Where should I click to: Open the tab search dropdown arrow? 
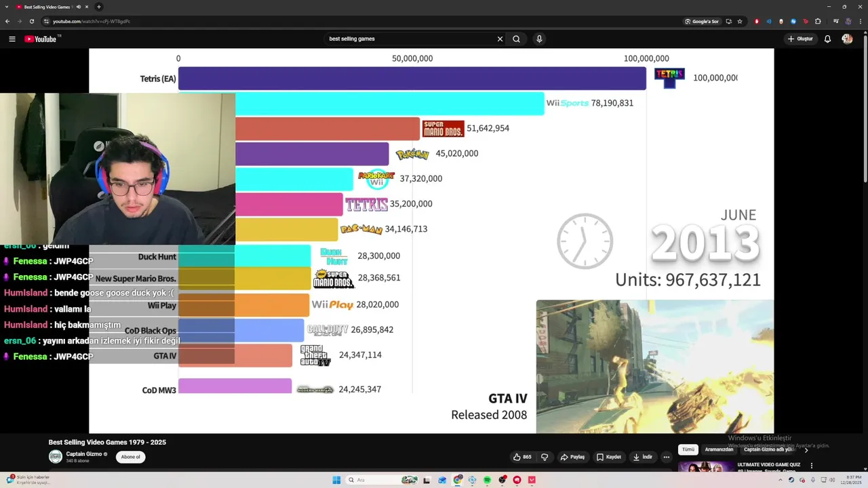point(7,7)
